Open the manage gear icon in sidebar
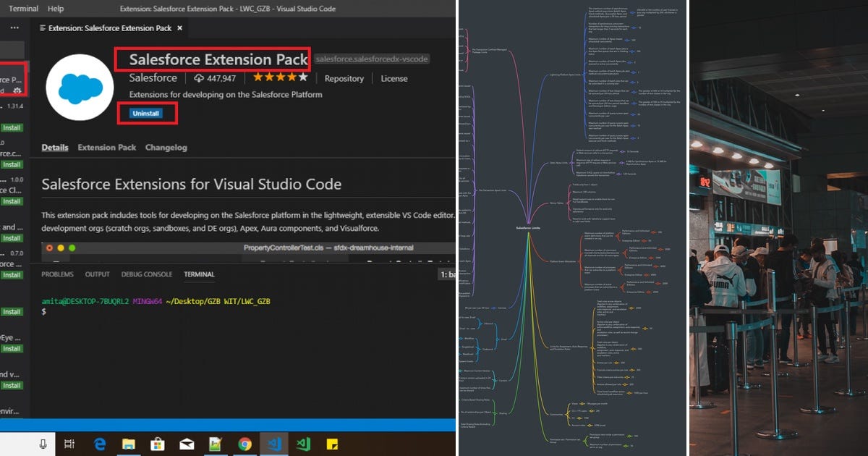 [17, 90]
